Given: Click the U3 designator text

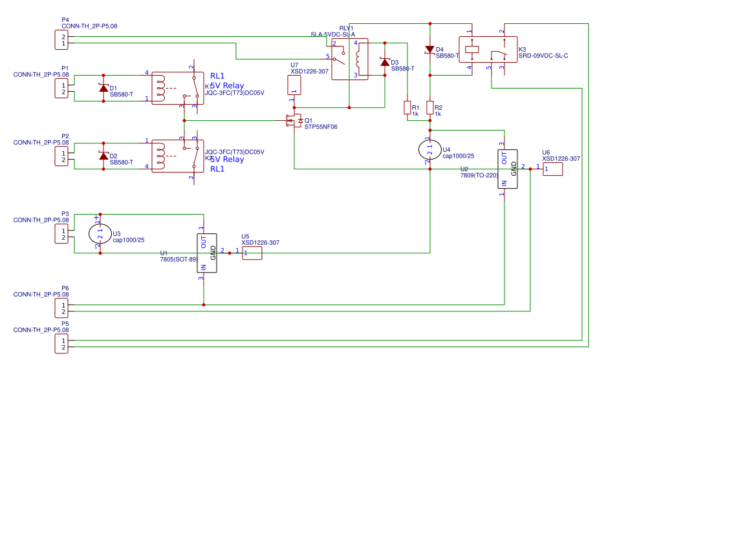Looking at the screenshot, I should pos(116,234).
